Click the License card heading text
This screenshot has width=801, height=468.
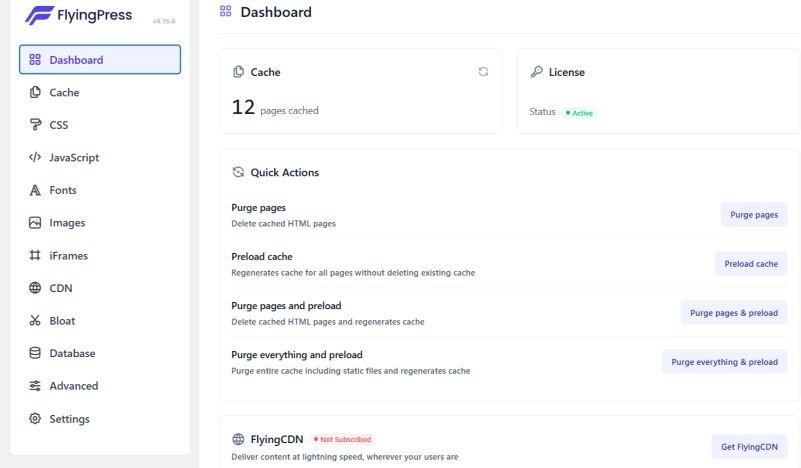point(567,72)
